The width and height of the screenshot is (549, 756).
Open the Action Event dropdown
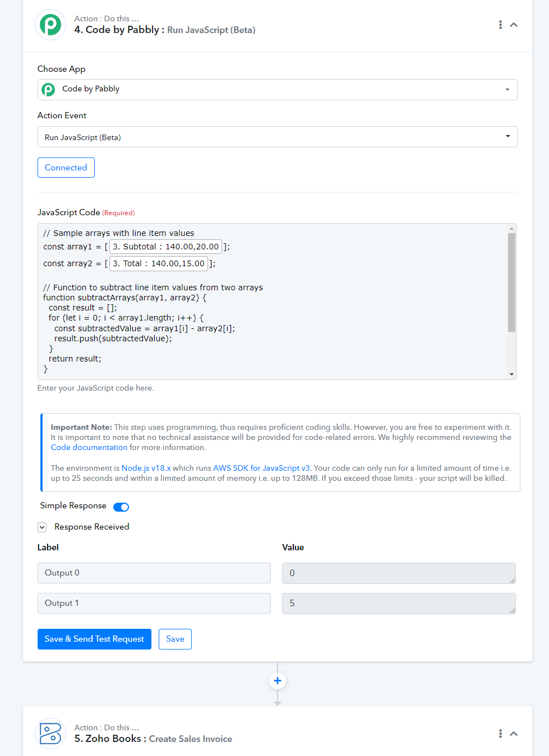277,137
